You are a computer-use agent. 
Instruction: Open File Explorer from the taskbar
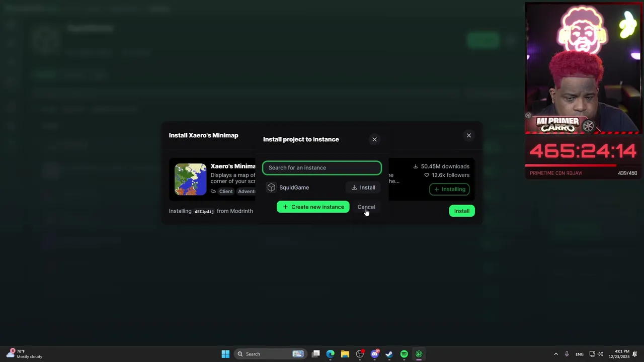[x=345, y=354]
